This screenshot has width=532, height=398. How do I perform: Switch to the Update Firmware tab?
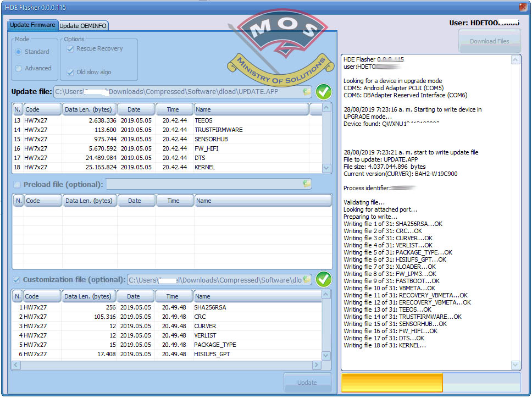(x=33, y=25)
